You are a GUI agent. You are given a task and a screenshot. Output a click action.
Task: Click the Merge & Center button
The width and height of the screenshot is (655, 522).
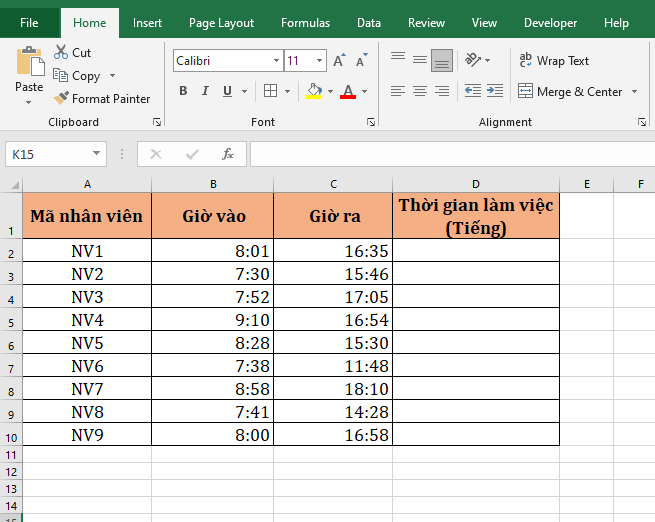click(x=570, y=92)
